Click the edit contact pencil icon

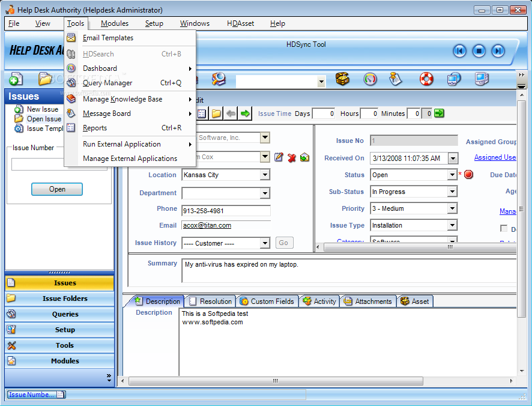279,157
